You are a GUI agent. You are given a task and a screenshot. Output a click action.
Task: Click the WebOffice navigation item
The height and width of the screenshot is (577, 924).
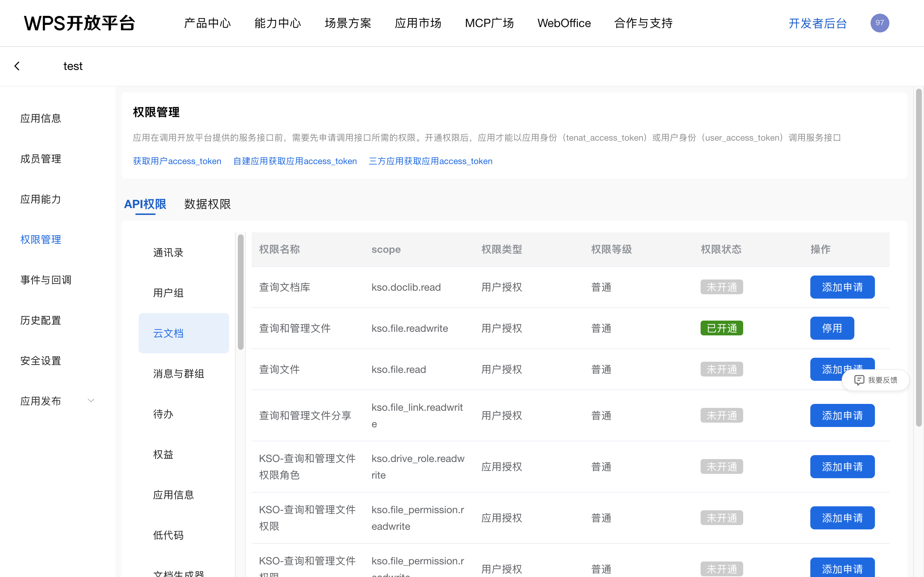[x=564, y=23]
